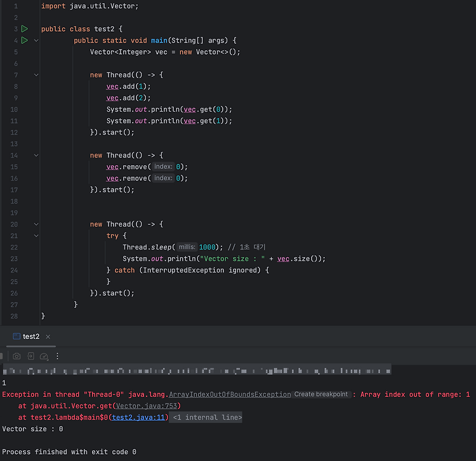
Task: Run main method from the line 4 gutter arrow
Action: tap(25, 40)
